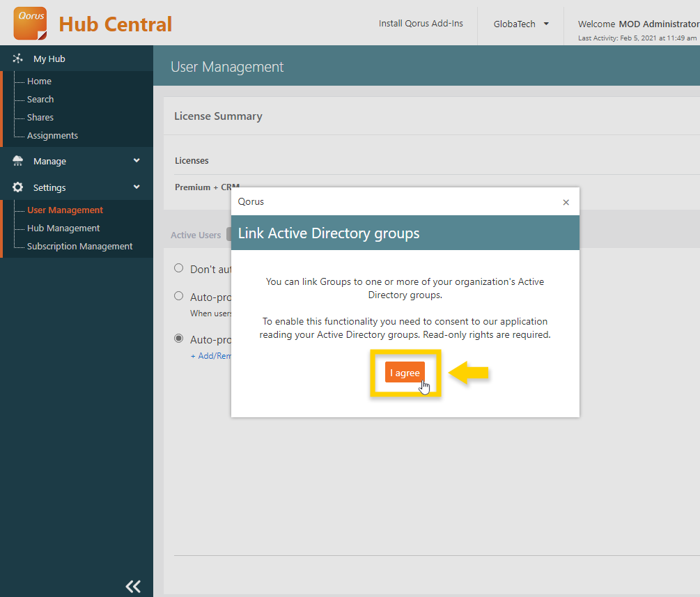
Task: Click the Link Active Directory groups heading
Action: coord(329,233)
